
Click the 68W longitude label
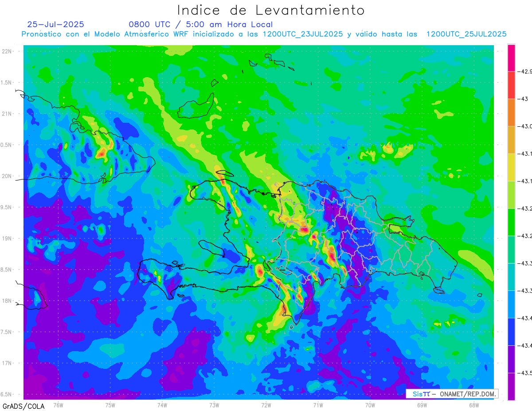474,405
